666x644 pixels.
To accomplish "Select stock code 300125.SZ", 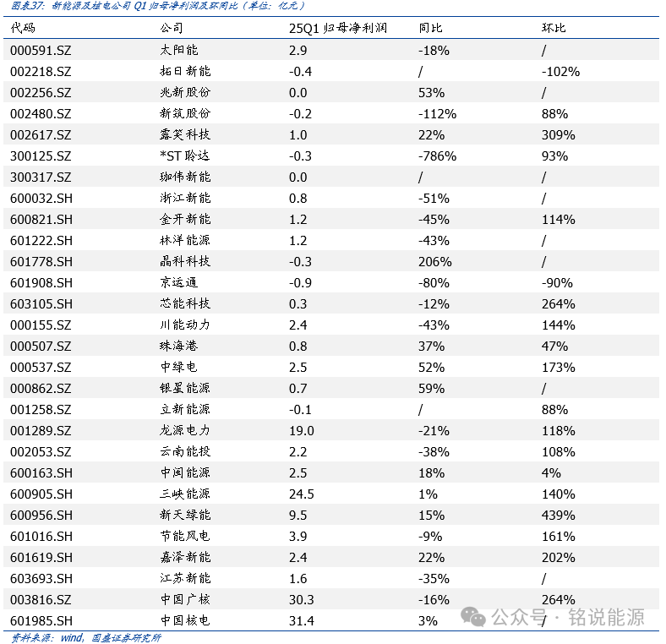I will coord(41,156).
